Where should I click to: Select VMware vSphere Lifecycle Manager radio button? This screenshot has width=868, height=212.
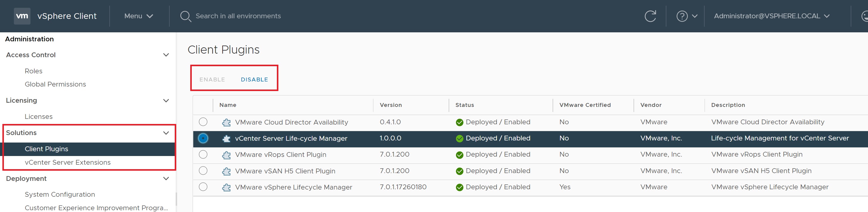203,187
